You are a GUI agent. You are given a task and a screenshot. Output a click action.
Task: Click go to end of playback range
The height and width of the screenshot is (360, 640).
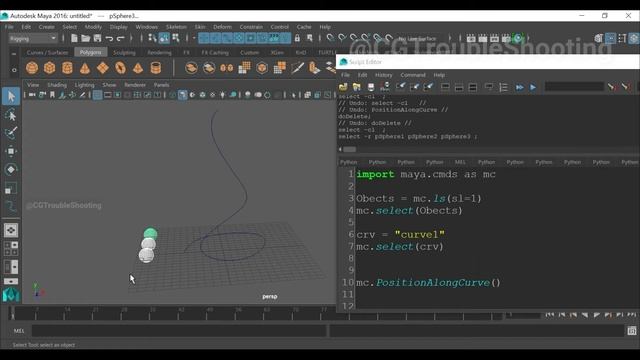[632, 315]
